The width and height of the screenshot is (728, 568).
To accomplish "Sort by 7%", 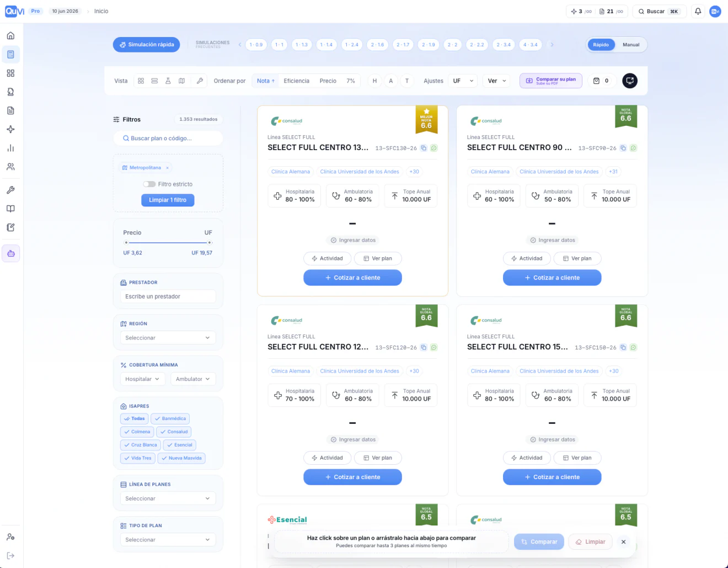I will (x=351, y=81).
